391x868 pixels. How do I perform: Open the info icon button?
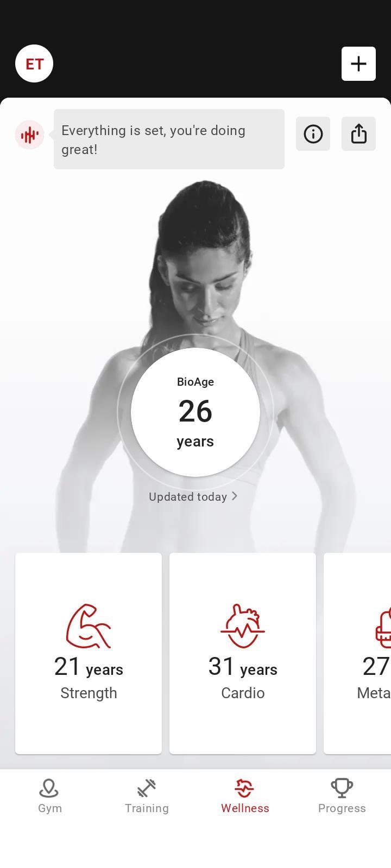313,133
